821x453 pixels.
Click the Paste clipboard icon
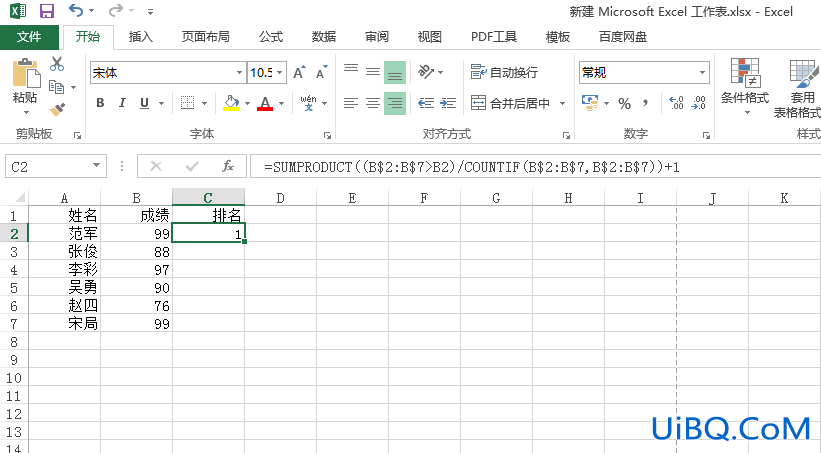pyautogui.click(x=26, y=74)
